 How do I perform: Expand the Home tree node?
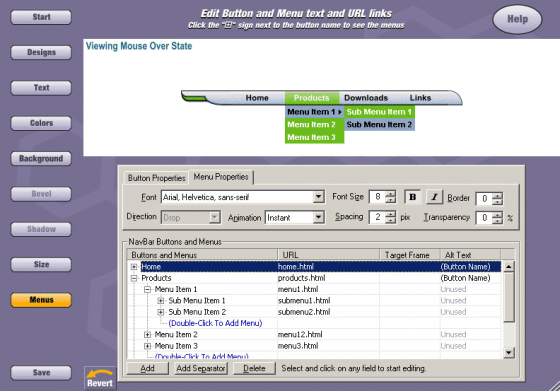[134, 267]
